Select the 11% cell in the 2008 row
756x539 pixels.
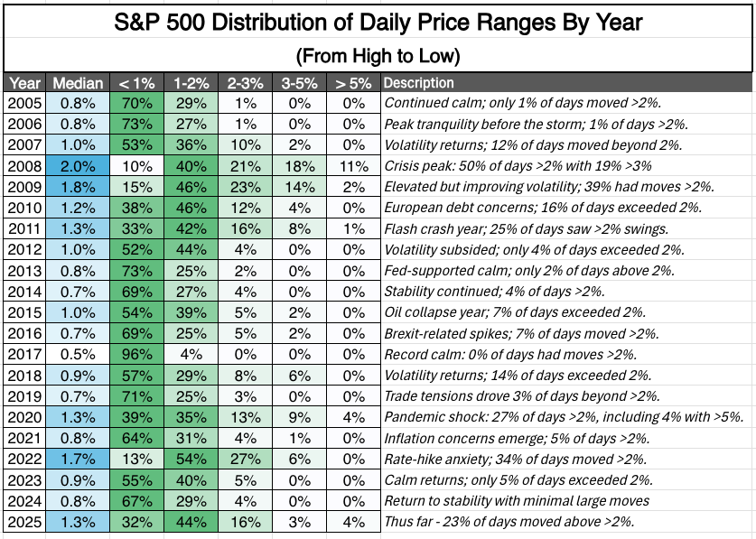click(x=354, y=166)
